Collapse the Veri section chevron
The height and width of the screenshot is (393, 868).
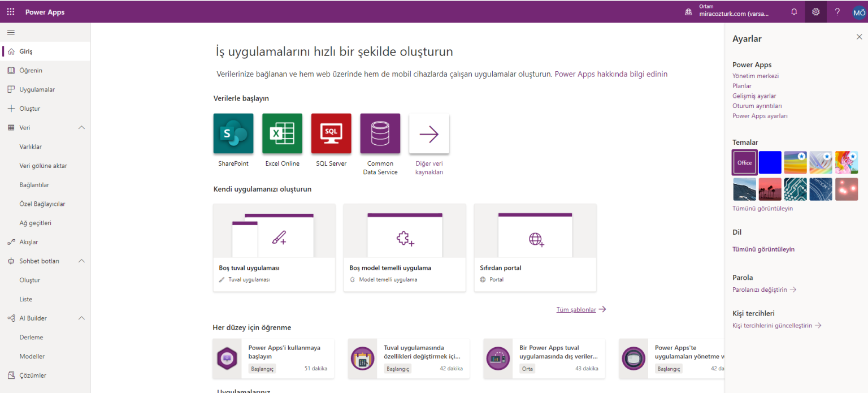(x=81, y=128)
